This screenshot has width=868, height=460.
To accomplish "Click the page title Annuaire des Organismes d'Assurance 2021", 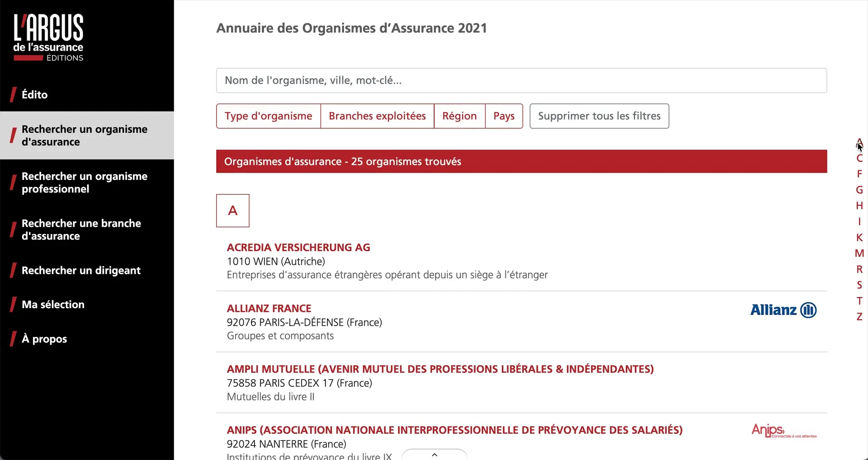I will point(352,28).
